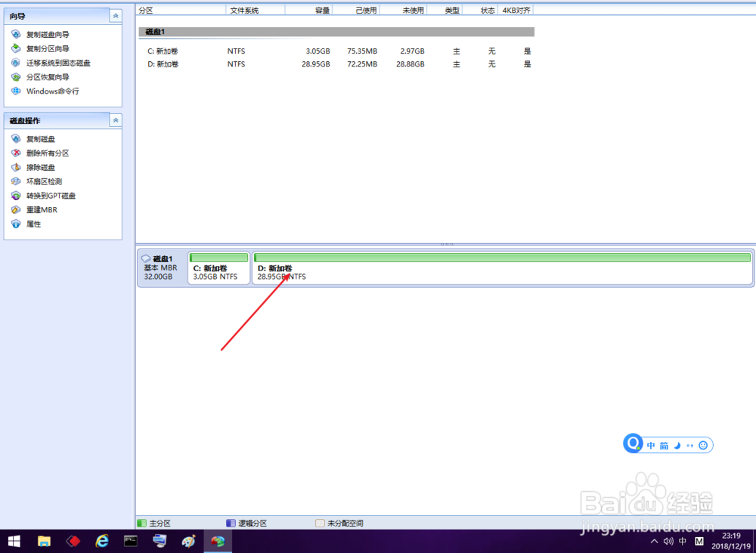Click the 擦除磁盘 icon
Image resolution: width=756 pixels, height=553 pixels.
click(x=16, y=167)
